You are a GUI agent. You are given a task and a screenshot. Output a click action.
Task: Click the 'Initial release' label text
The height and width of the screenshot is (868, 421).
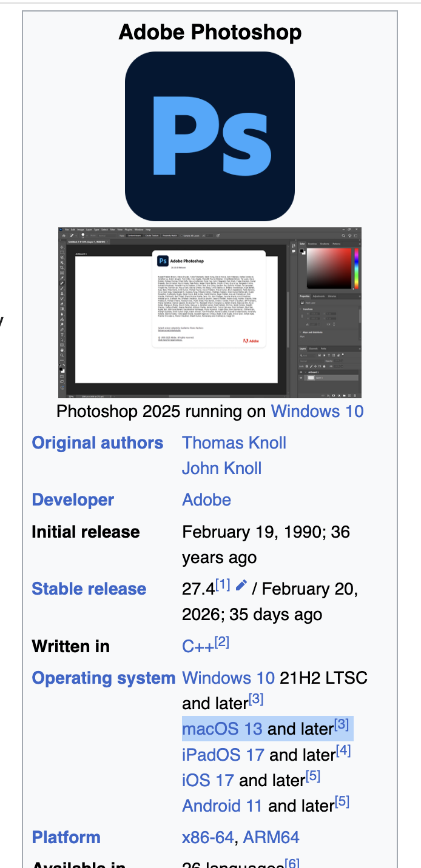[86, 532]
